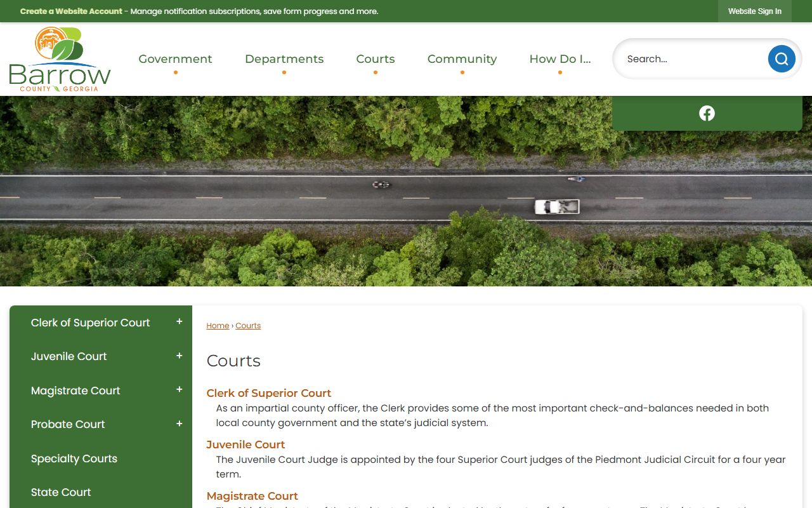The image size is (812, 508).
Task: Select Probate Court in sidebar
Action: (x=68, y=424)
